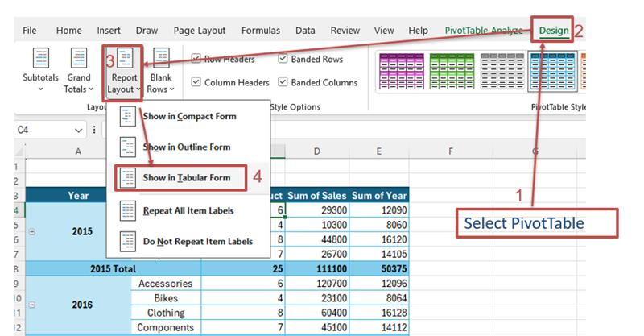Image resolution: width=644 pixels, height=336 pixels.
Task: Select cell with value 120700
Action: point(316,284)
